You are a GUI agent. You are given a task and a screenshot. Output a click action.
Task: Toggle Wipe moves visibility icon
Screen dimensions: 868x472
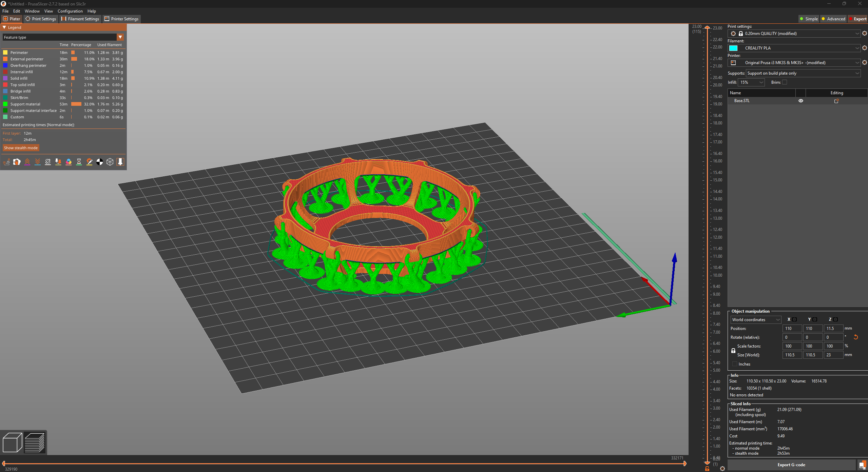[x=17, y=162]
